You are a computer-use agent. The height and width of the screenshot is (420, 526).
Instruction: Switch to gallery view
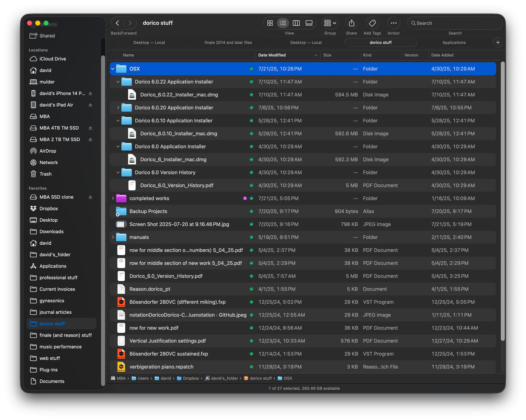(x=309, y=23)
